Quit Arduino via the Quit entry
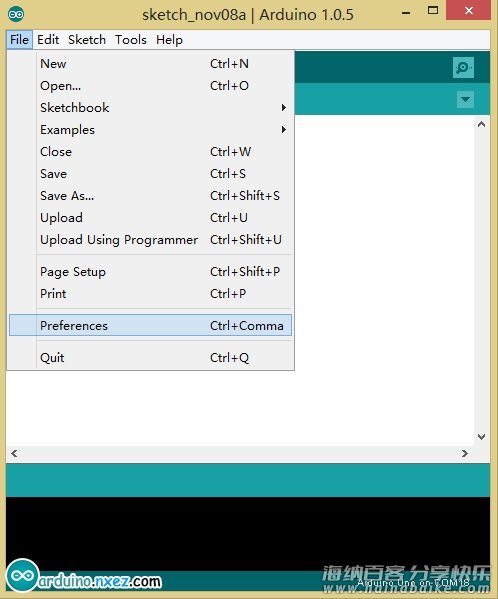The height and width of the screenshot is (599, 498). (x=150, y=358)
